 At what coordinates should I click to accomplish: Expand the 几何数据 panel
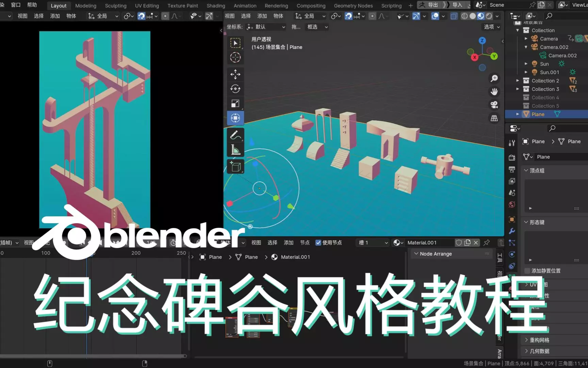526,351
